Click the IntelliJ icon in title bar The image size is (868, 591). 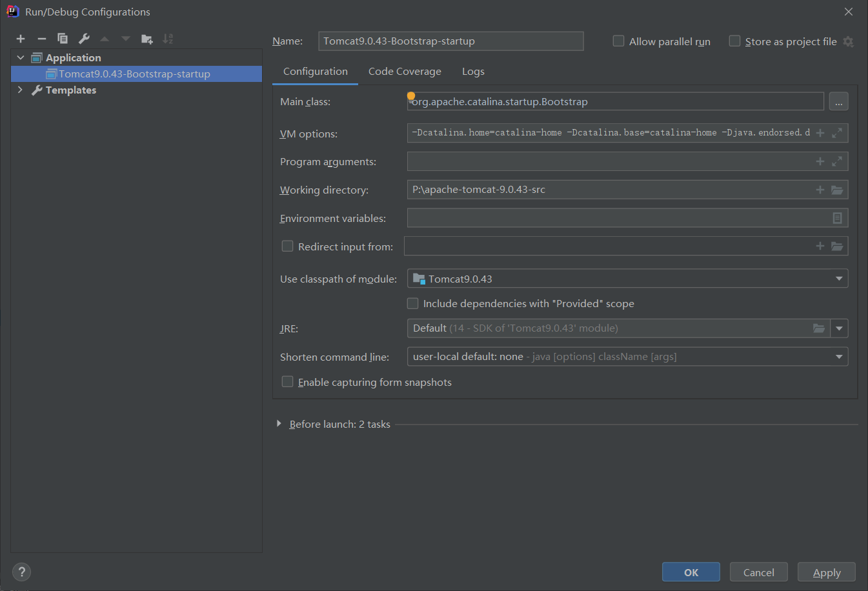12,12
